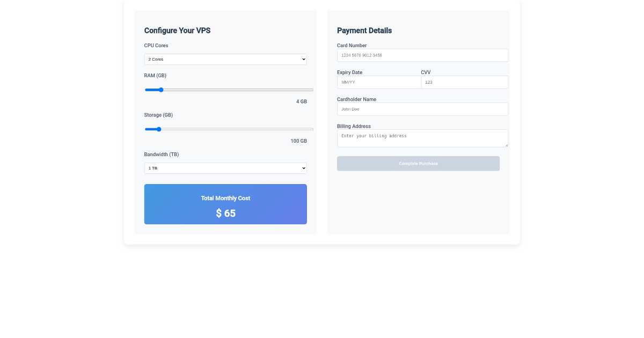Click the CPU Cores dropdown arrow

pos(302,59)
